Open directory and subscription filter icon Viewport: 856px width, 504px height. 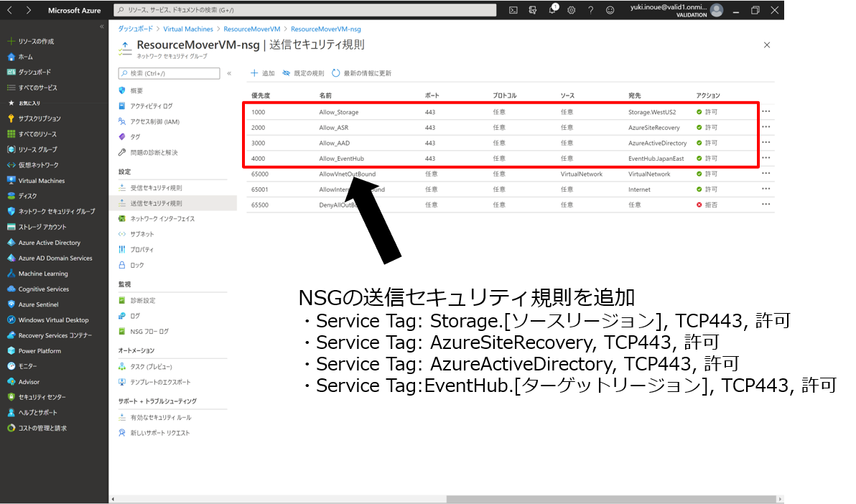coord(533,10)
